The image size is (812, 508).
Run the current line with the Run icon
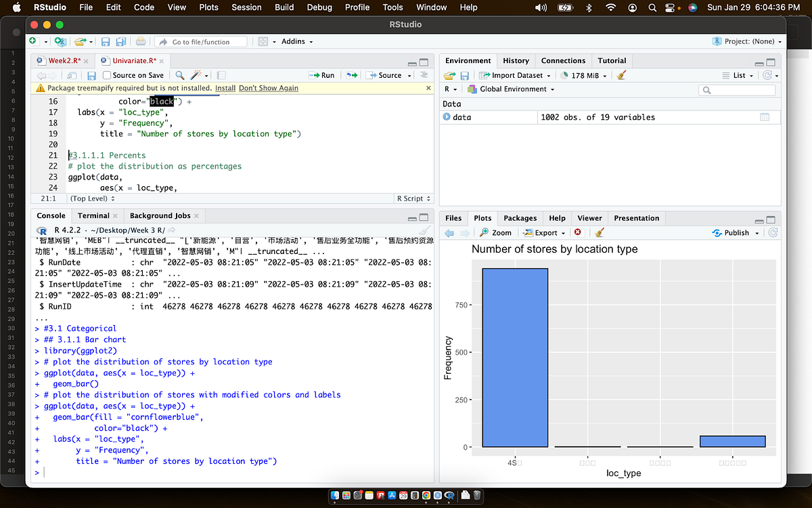coord(321,75)
